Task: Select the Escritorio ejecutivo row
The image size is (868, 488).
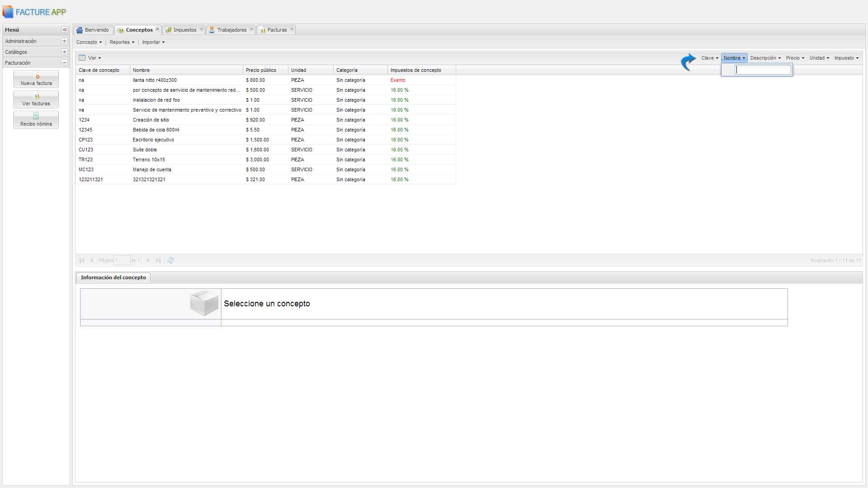Action: click(x=153, y=140)
